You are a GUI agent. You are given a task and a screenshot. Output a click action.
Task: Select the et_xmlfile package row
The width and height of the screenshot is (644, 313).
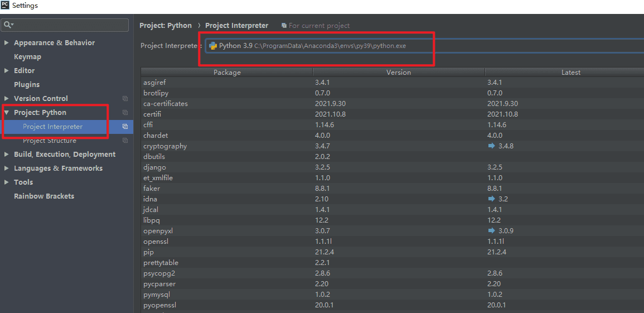(392, 178)
